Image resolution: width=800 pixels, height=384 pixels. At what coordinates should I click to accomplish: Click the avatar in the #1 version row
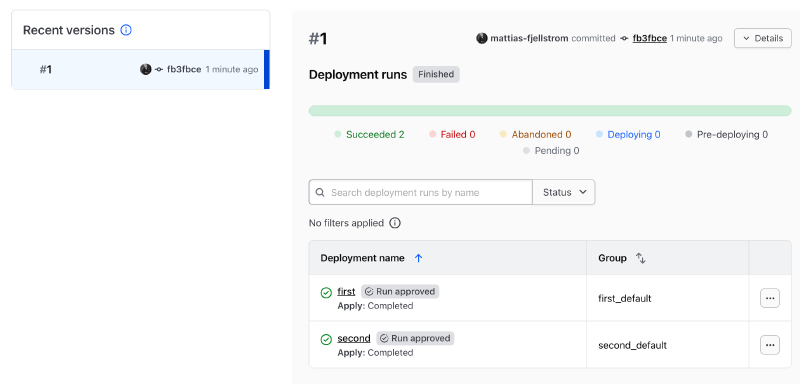(146, 69)
